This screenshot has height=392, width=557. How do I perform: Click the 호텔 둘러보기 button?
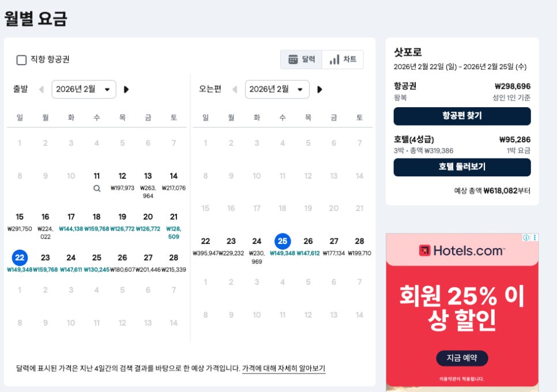pos(462,167)
